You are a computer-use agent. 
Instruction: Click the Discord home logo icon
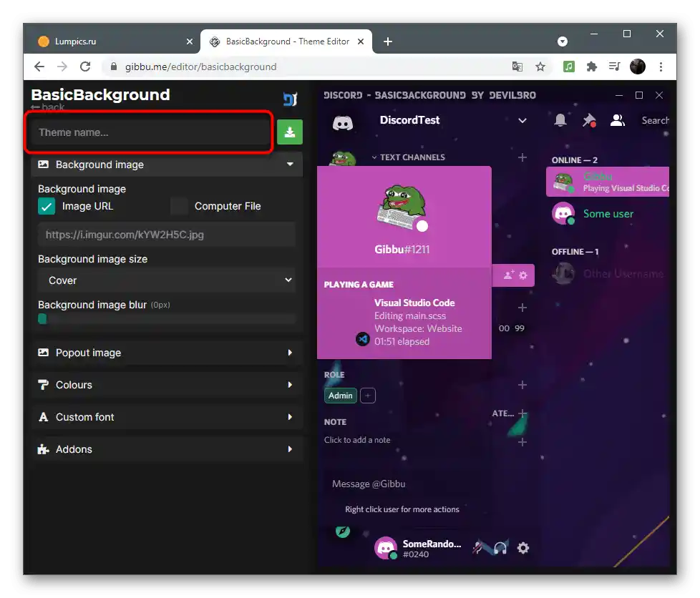(342, 123)
